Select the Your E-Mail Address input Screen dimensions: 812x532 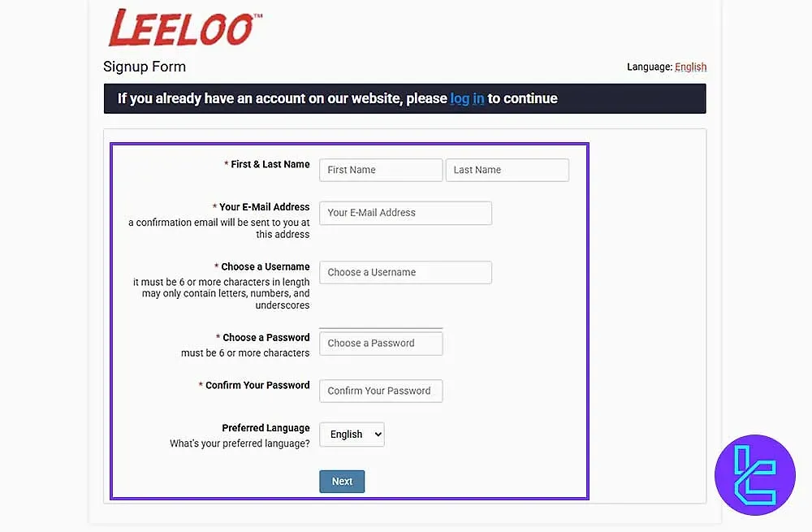coord(404,213)
